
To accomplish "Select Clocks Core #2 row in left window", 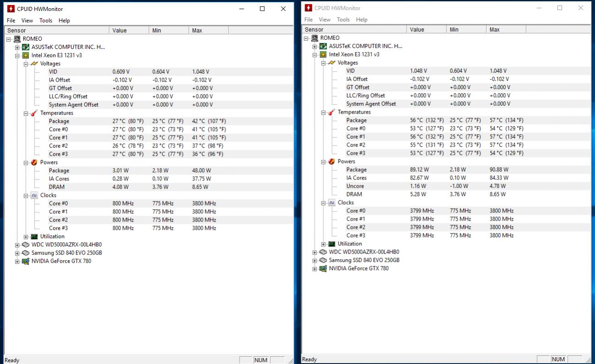I will [x=149, y=220].
